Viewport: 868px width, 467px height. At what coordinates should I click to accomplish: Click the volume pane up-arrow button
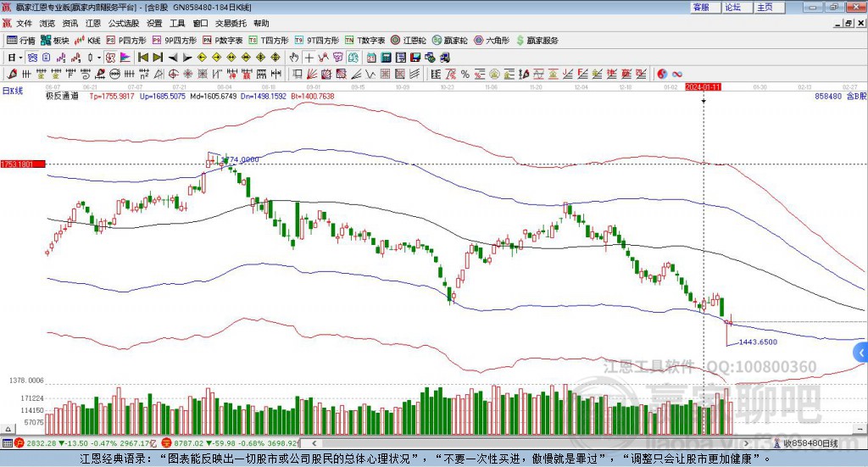coord(8,429)
